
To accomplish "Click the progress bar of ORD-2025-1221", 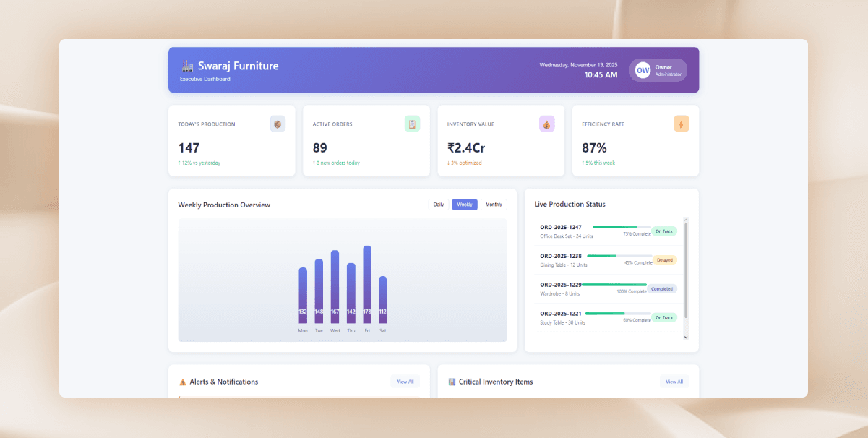I will pyautogui.click(x=619, y=313).
